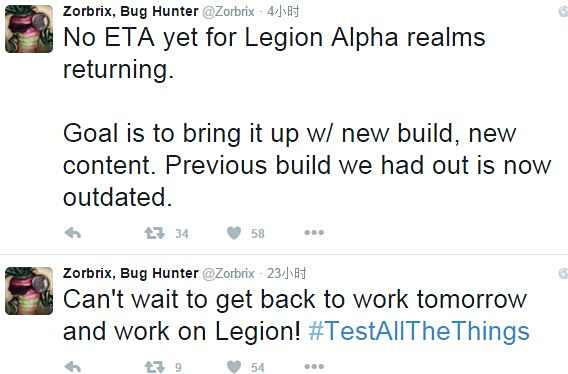
Task: Reply to the Legion Alpha realms tweet
Action: 72,233
